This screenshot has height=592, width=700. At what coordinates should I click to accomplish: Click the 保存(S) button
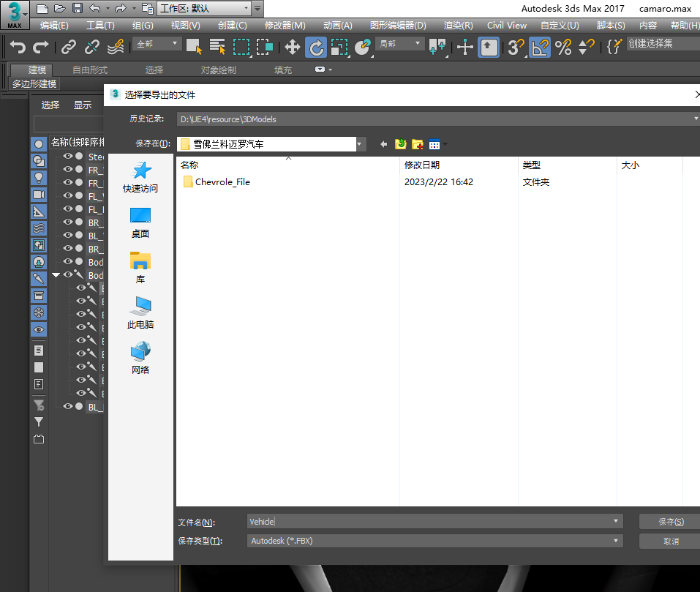pyautogui.click(x=670, y=522)
